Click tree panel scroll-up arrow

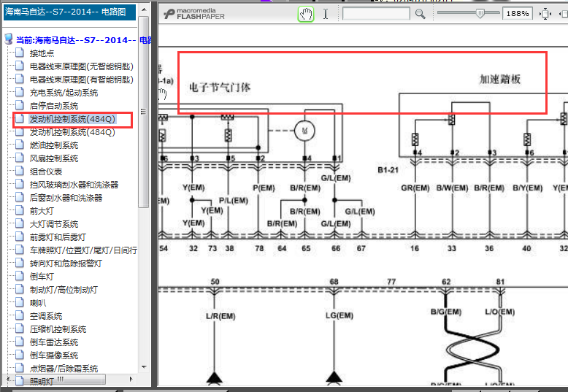click(144, 9)
